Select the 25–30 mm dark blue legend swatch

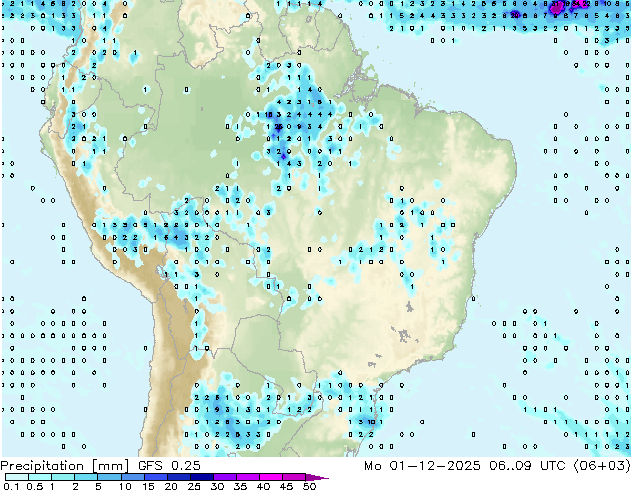202,477
